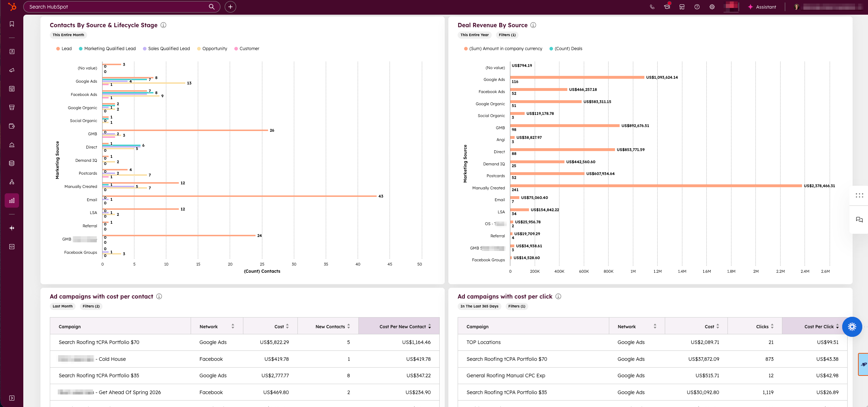Image resolution: width=868 pixels, height=407 pixels.
Task: Open the Settings gear icon
Action: pyautogui.click(x=712, y=7)
